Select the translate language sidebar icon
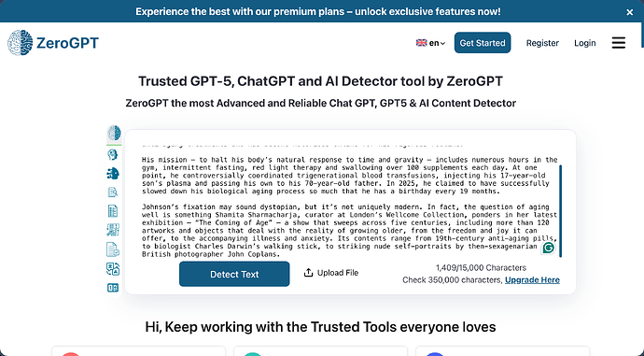This screenshot has width=644, height=356. (x=113, y=269)
